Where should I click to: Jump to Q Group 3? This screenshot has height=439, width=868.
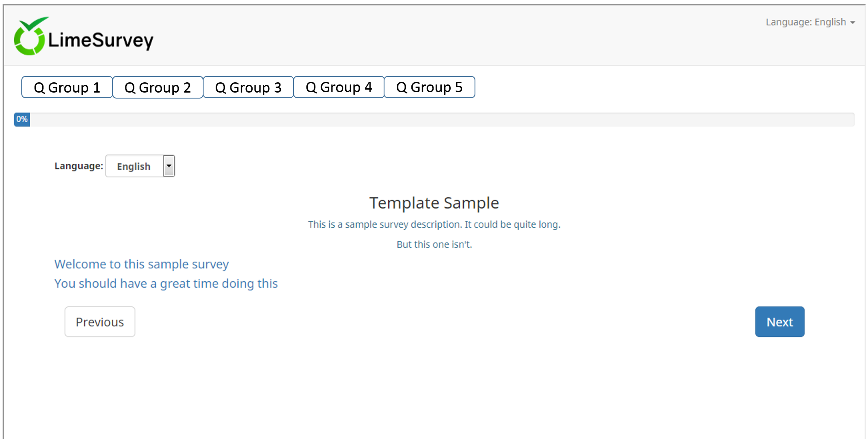(248, 87)
